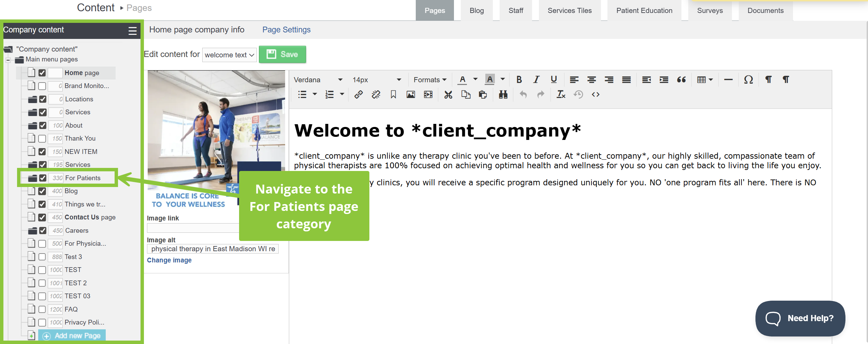The image size is (868, 344).
Task: Open the text color dropdown arrow
Action: click(x=475, y=80)
